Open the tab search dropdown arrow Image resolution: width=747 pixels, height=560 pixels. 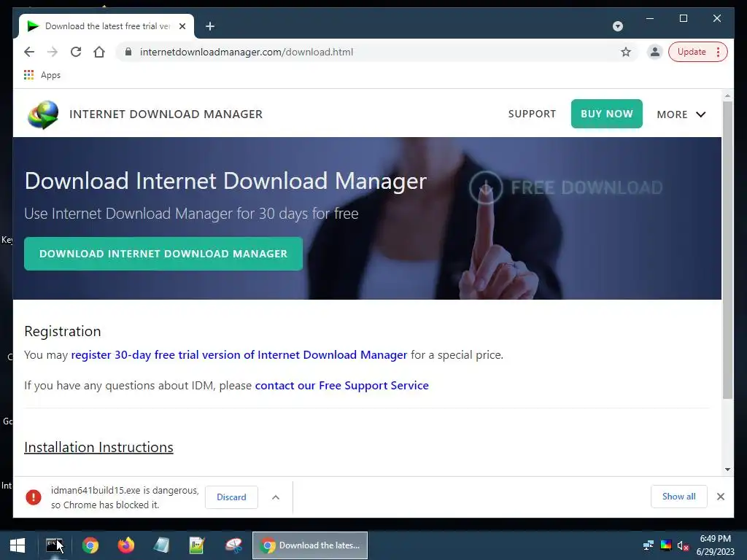pyautogui.click(x=618, y=26)
